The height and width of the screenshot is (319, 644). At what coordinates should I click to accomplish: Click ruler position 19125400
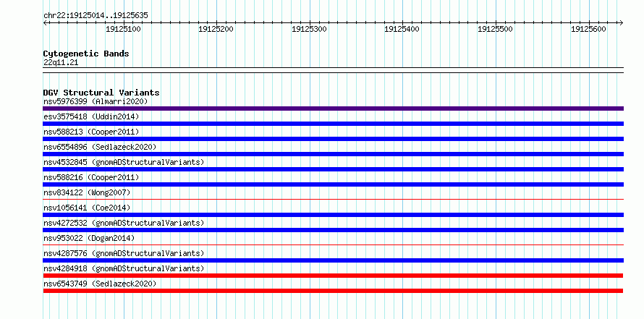402,29
